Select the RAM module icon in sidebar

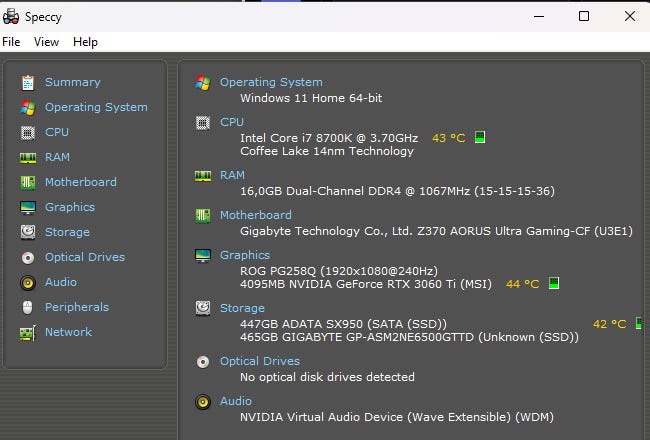point(28,157)
